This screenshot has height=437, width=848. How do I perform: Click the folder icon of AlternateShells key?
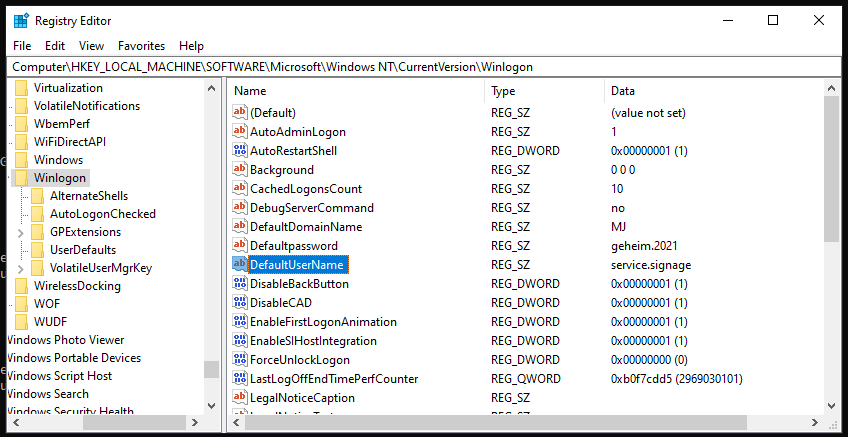click(x=37, y=196)
